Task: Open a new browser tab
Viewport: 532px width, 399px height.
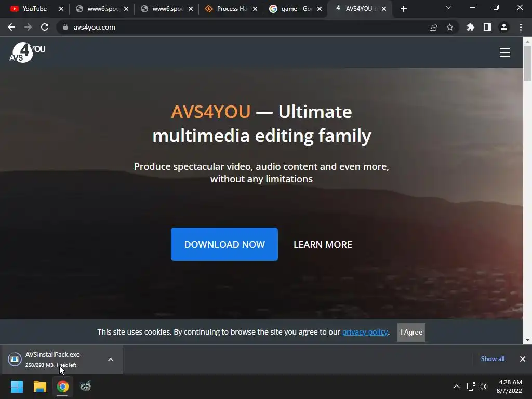Action: [403, 9]
